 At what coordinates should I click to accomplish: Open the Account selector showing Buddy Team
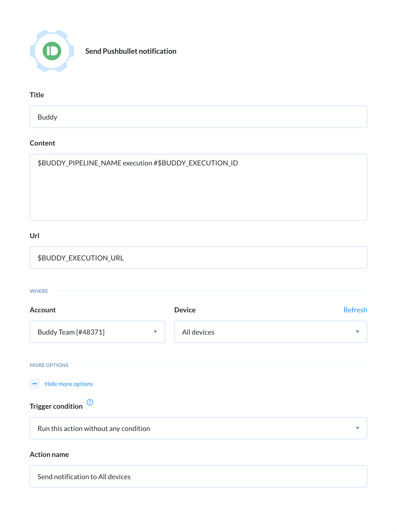point(97,332)
